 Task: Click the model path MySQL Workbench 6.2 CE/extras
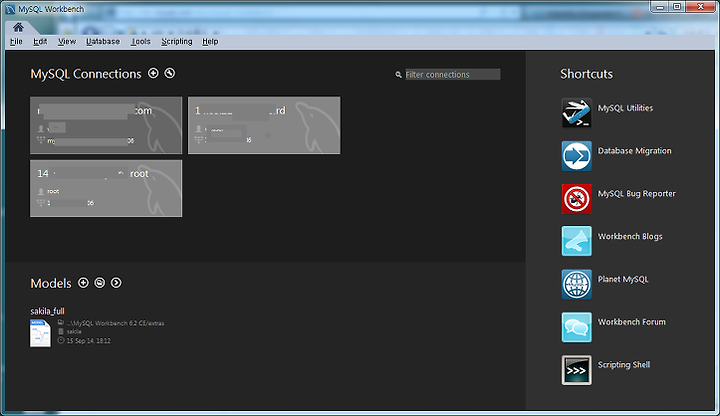coord(115,323)
